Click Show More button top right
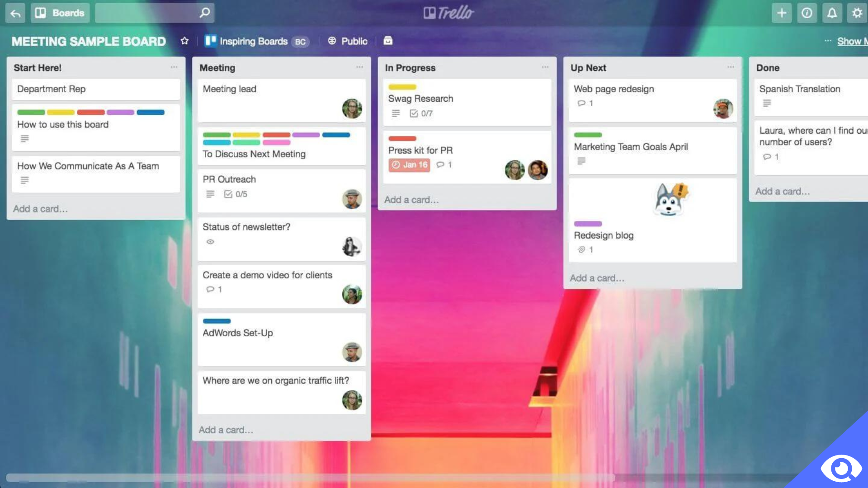 pos(852,41)
